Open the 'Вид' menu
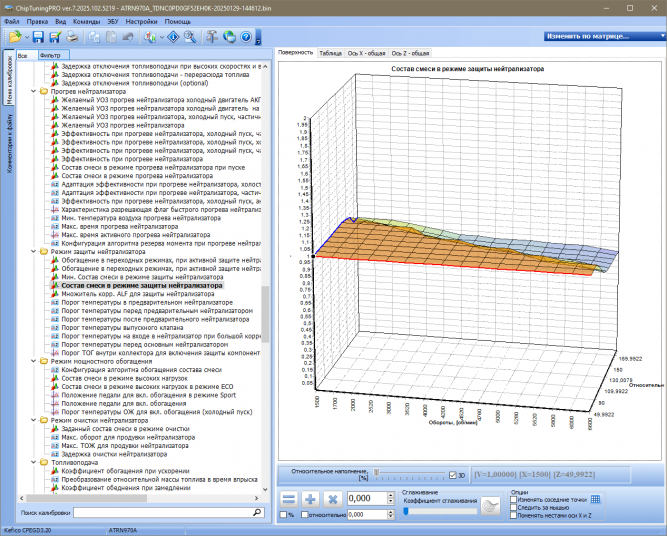This screenshot has height=536, width=667. point(60,21)
